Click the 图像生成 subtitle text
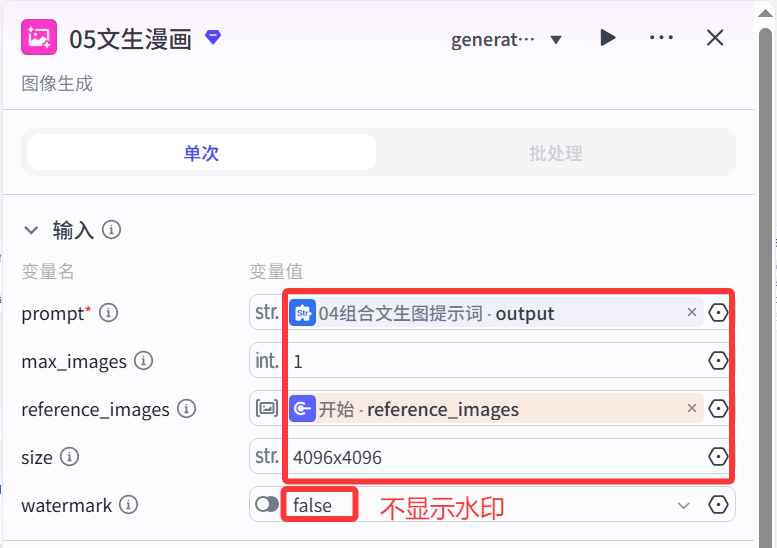This screenshot has width=777, height=548. [57, 83]
